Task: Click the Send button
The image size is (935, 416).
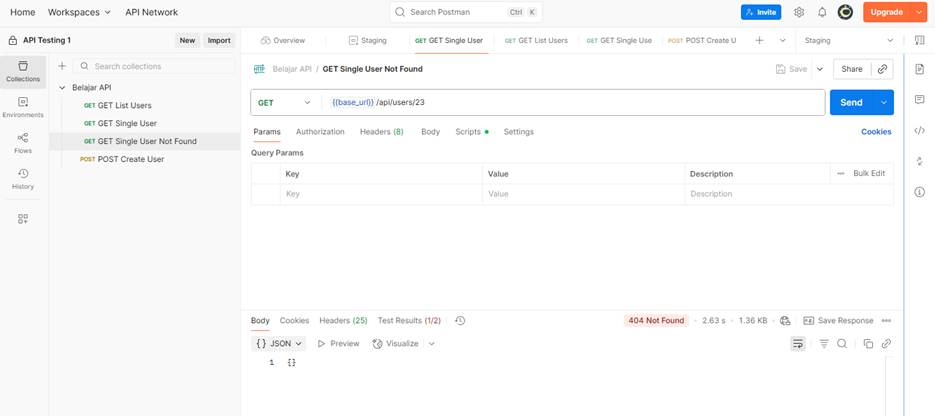Action: [850, 103]
